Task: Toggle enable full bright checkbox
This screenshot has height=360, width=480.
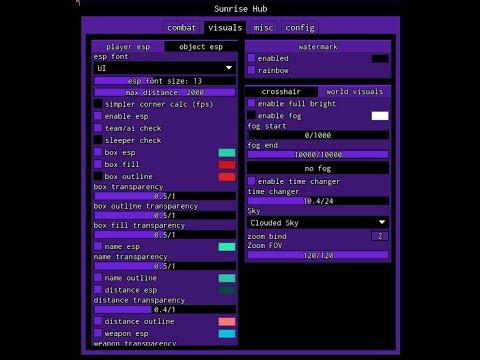Action: [x=251, y=103]
